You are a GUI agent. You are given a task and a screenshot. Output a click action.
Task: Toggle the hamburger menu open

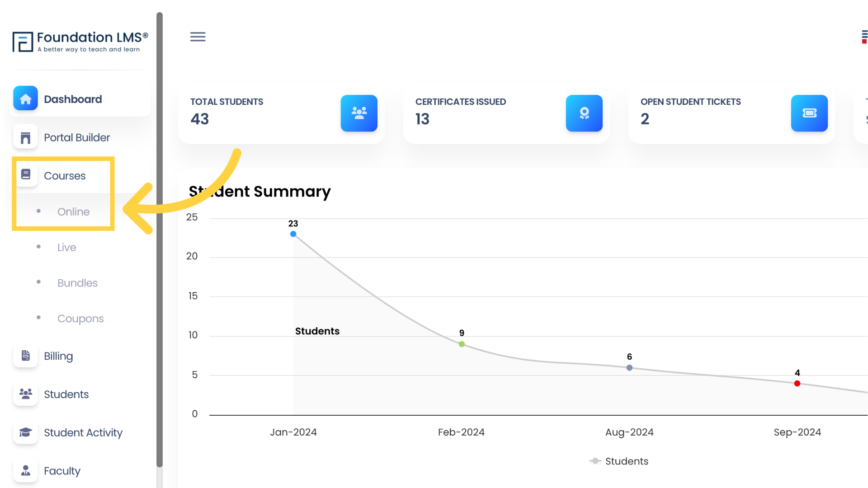pos(197,36)
